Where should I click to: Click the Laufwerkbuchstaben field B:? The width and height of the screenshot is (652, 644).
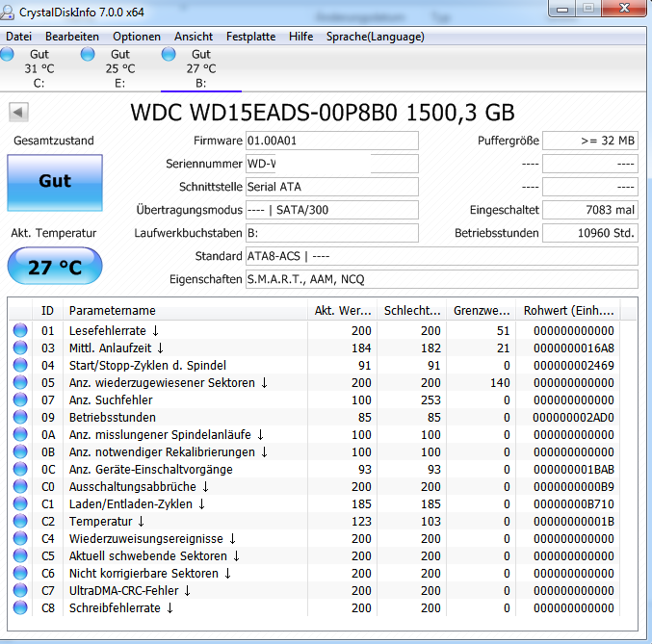[x=332, y=233]
